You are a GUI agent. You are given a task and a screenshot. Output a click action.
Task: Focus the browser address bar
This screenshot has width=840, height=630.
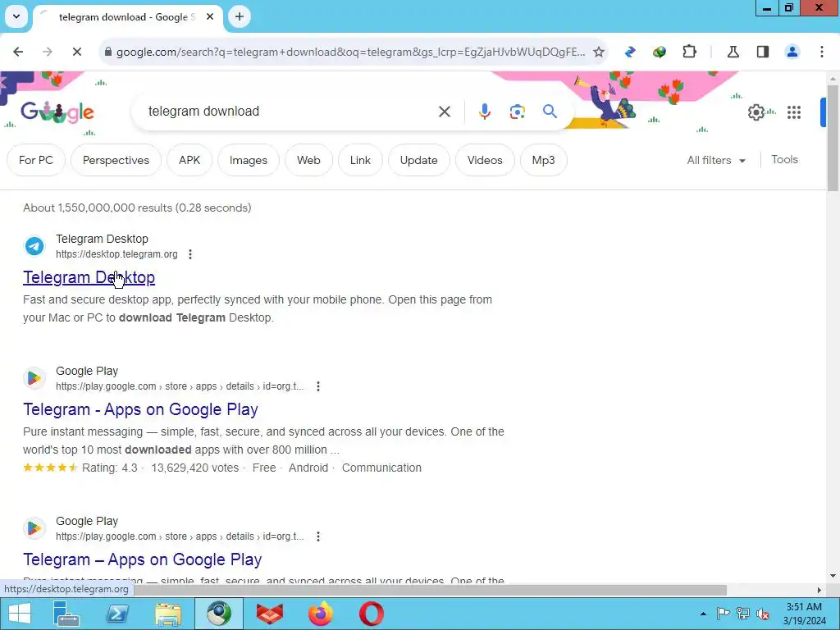pyautogui.click(x=350, y=52)
